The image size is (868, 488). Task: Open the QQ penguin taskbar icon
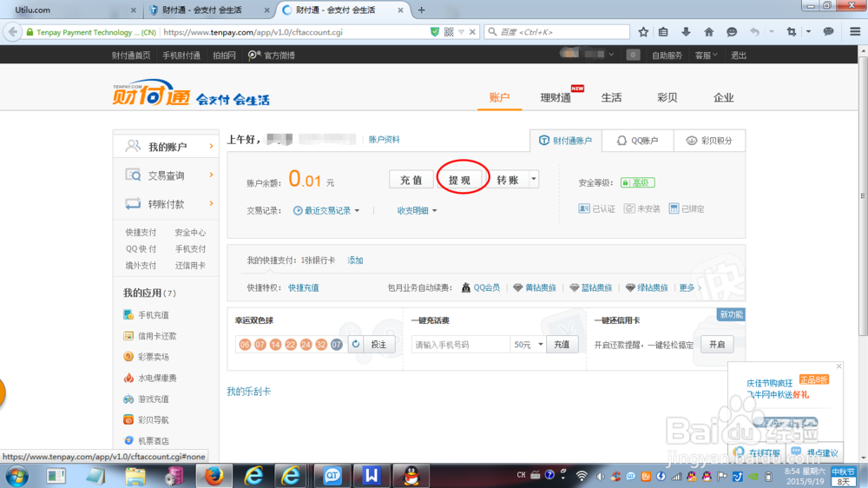coord(411,476)
